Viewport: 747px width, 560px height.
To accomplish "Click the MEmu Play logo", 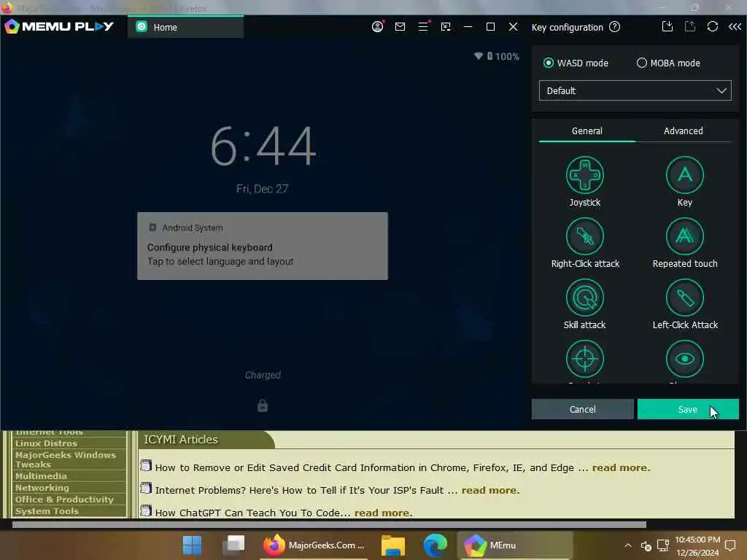I will (x=59, y=27).
